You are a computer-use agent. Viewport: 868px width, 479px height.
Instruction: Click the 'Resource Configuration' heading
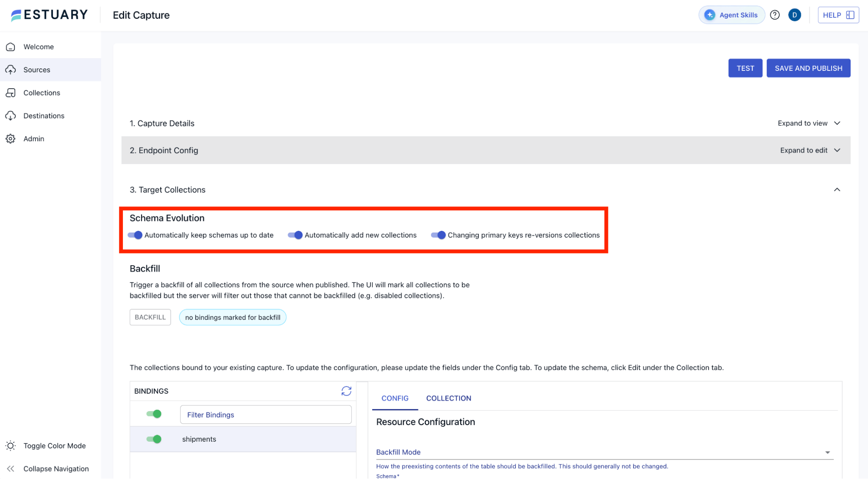(426, 422)
